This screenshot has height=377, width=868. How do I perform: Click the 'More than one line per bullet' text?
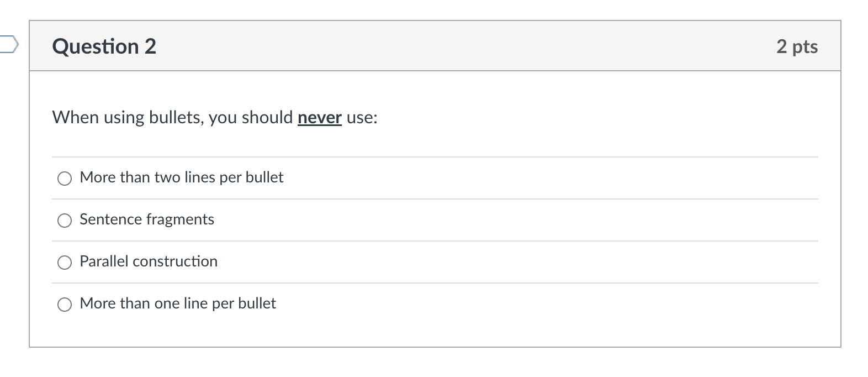(177, 303)
